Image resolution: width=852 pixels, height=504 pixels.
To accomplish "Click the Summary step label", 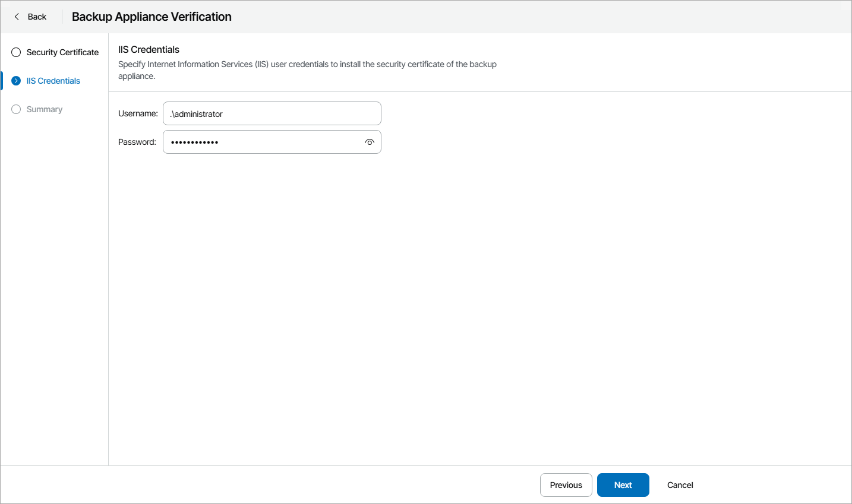I will click(44, 109).
